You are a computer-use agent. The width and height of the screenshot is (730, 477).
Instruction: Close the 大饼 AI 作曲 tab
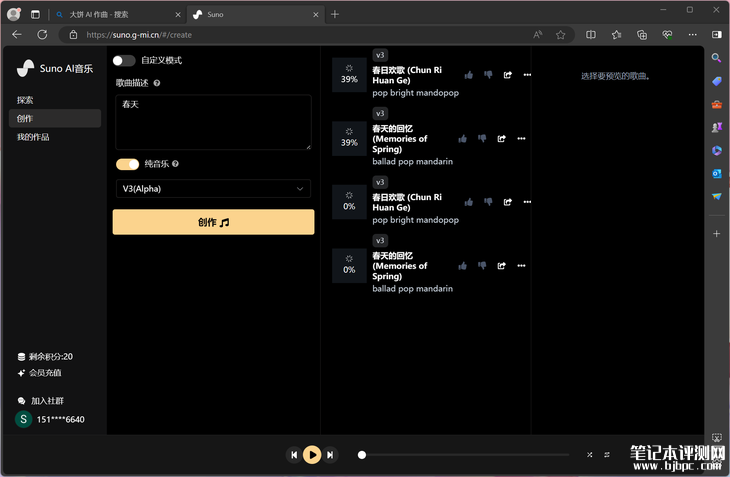(178, 14)
